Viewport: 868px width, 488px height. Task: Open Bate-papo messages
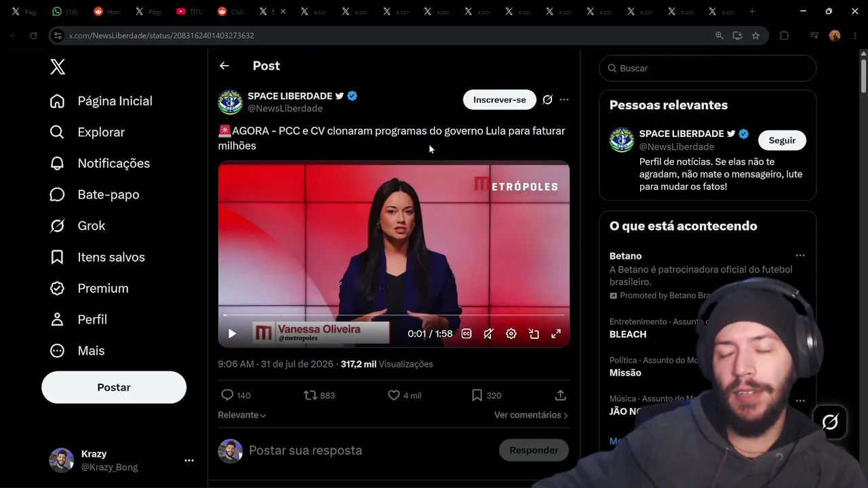pyautogui.click(x=94, y=195)
